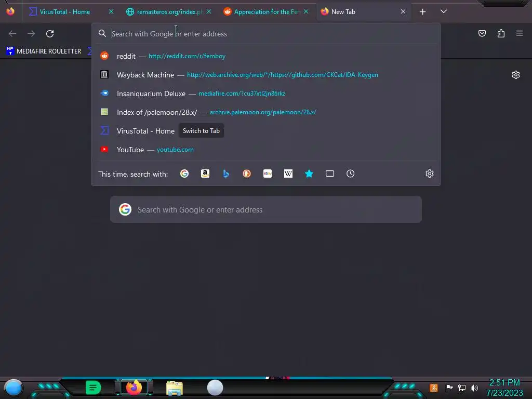
Task: Click Firefox icon on the taskbar
Action: [x=134, y=388]
